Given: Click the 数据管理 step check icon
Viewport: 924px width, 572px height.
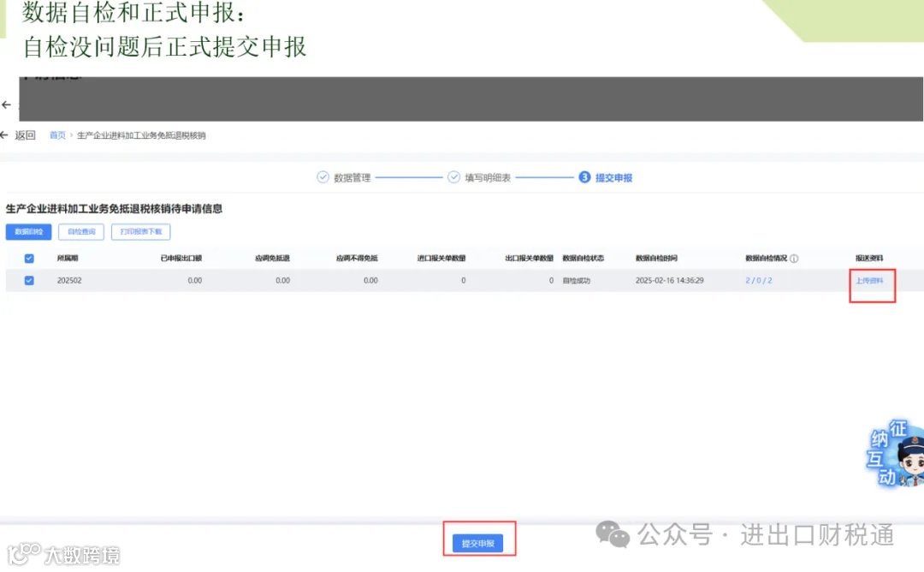Looking at the screenshot, I should (323, 177).
